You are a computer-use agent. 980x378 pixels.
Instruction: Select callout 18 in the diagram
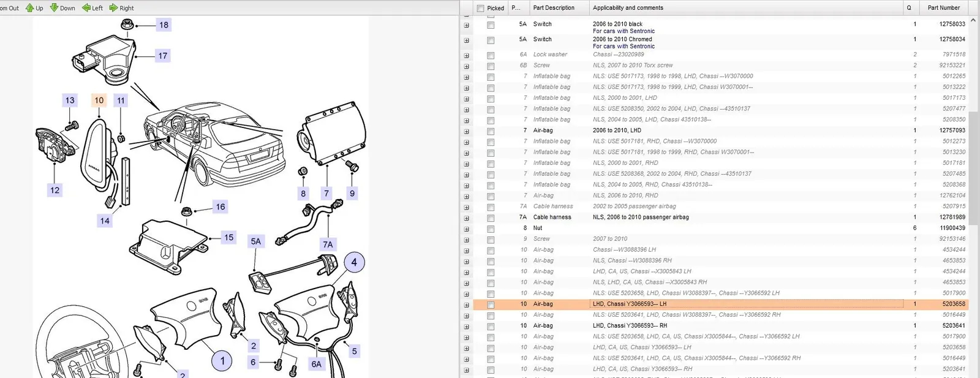point(164,25)
